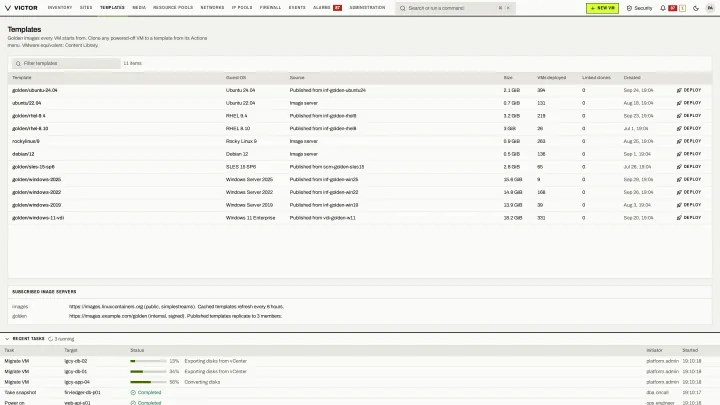Deploy the golden/rhel-8.10 template
The height and width of the screenshot is (405, 720).
pyautogui.click(x=689, y=129)
